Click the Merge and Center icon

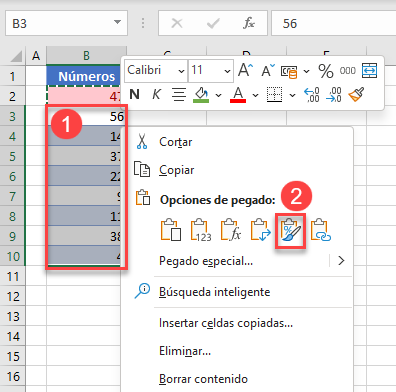coord(370,70)
